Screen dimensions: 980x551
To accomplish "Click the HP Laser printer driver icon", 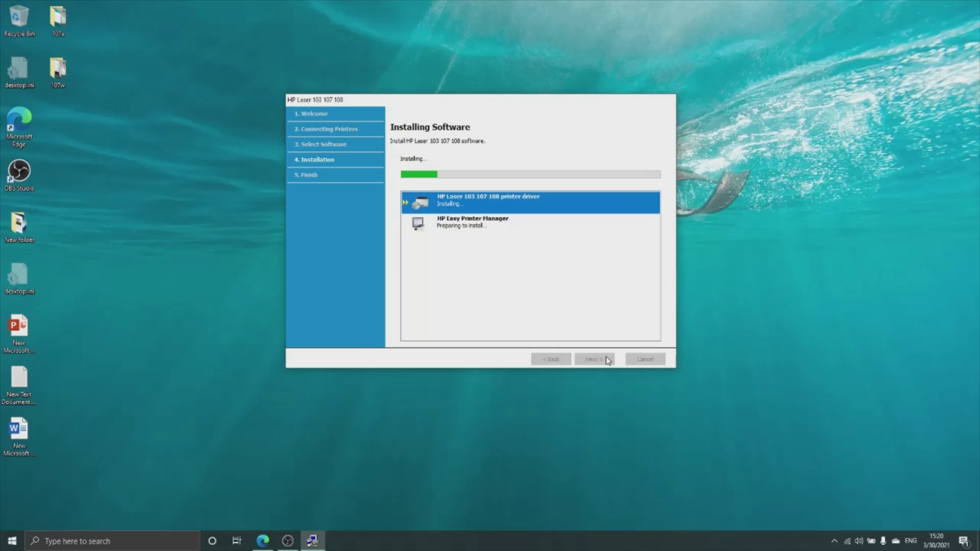I will click(420, 202).
